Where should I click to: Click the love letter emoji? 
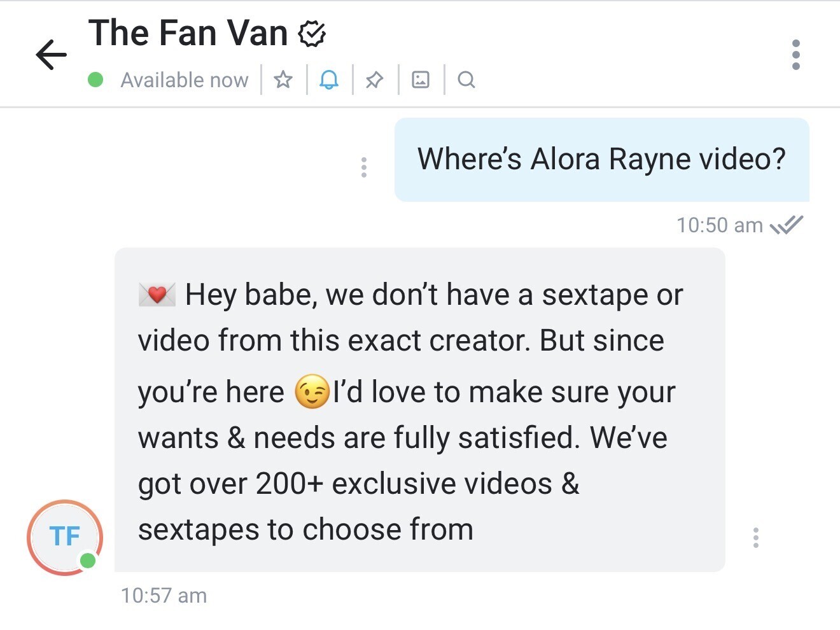tap(157, 295)
